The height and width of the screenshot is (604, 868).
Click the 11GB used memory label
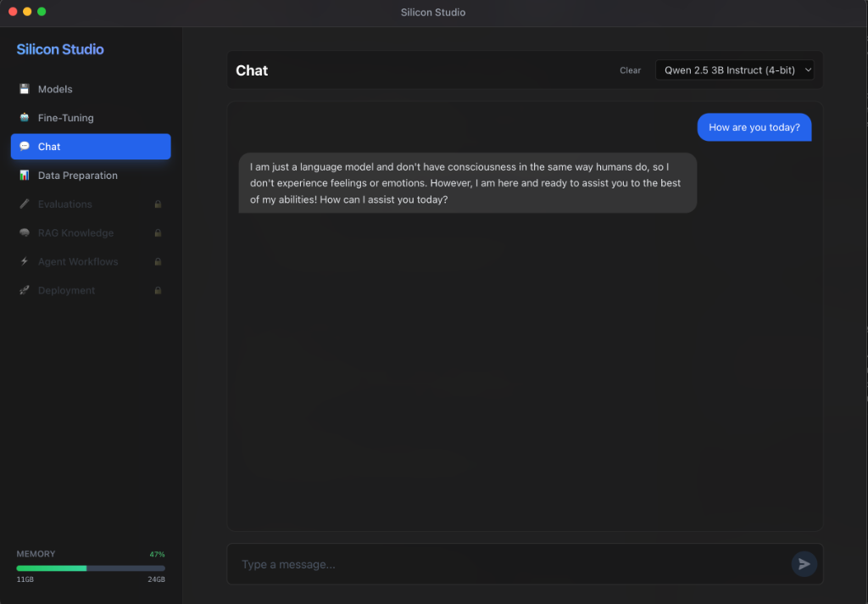25,579
